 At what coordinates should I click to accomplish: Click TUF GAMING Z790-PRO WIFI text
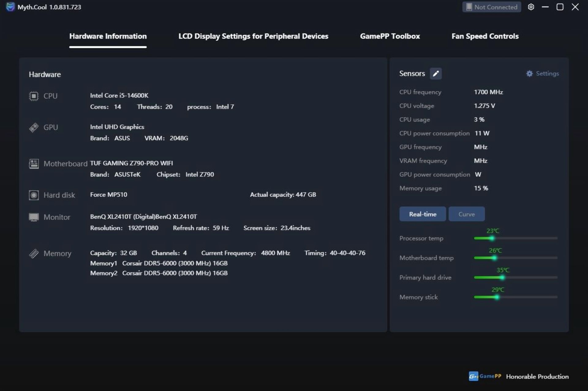(131, 163)
